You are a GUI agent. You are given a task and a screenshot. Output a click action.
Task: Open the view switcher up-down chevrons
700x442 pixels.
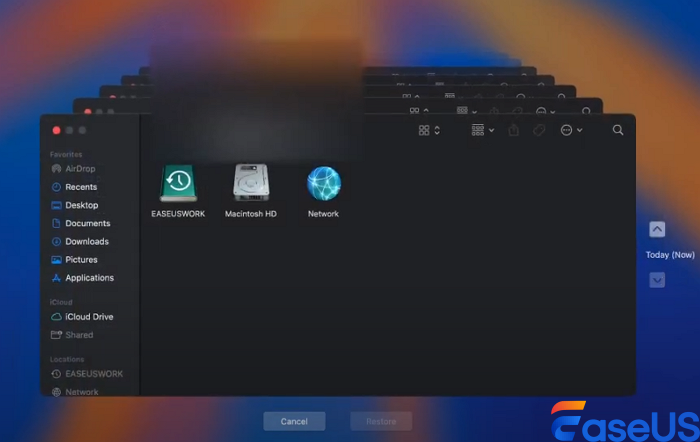(x=437, y=130)
